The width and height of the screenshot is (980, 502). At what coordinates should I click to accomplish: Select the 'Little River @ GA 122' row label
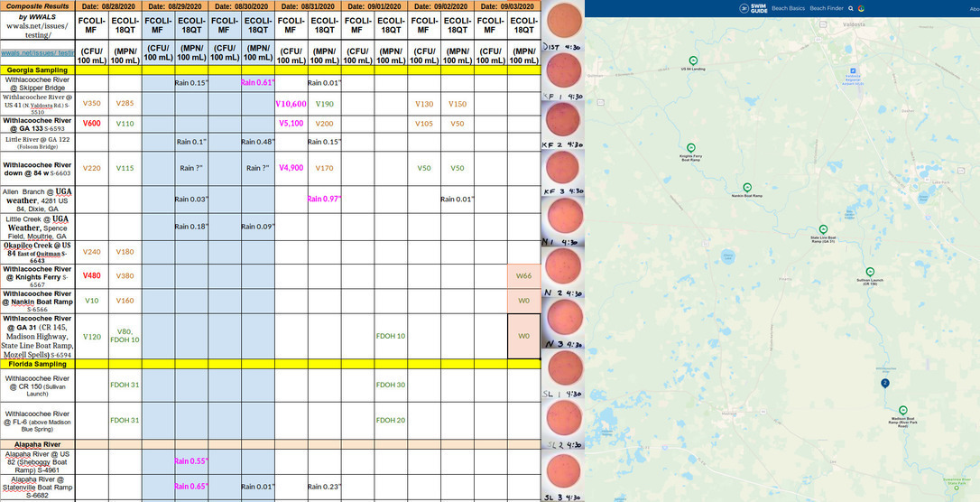tap(38, 142)
